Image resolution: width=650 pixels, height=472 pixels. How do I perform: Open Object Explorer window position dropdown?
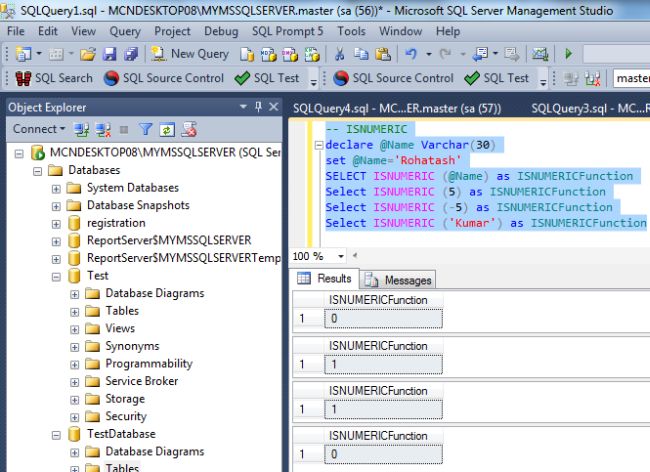pyautogui.click(x=243, y=107)
